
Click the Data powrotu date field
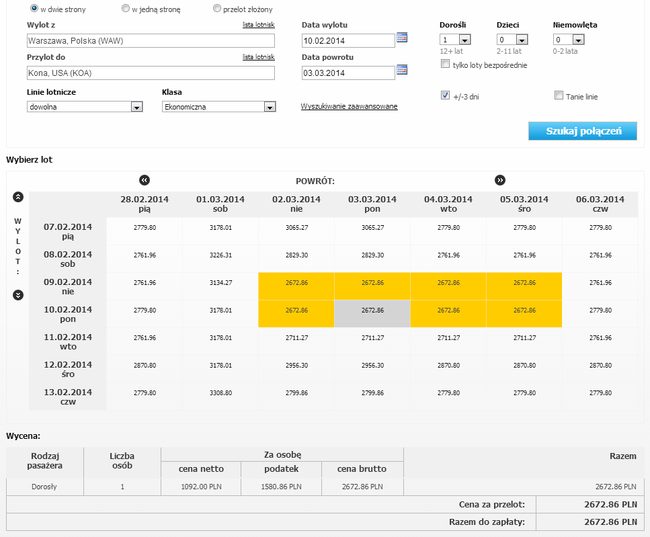348,73
